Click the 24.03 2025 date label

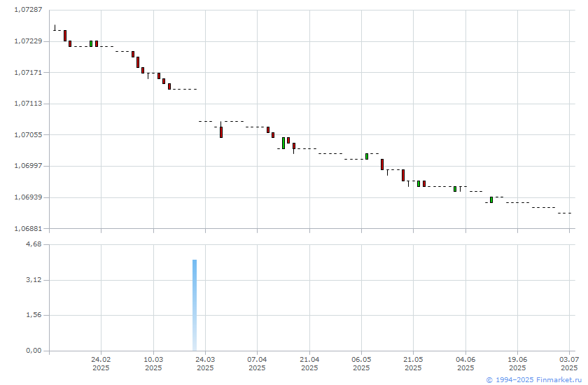205,363
